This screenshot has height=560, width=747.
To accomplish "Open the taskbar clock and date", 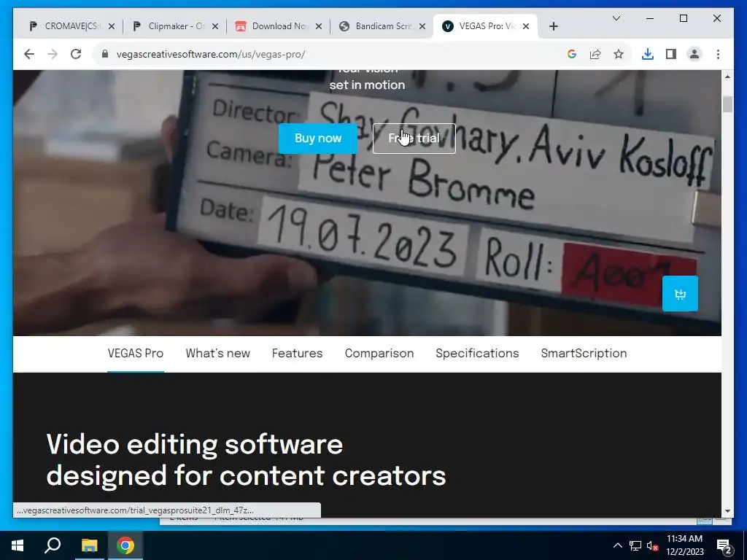I will [x=684, y=545].
